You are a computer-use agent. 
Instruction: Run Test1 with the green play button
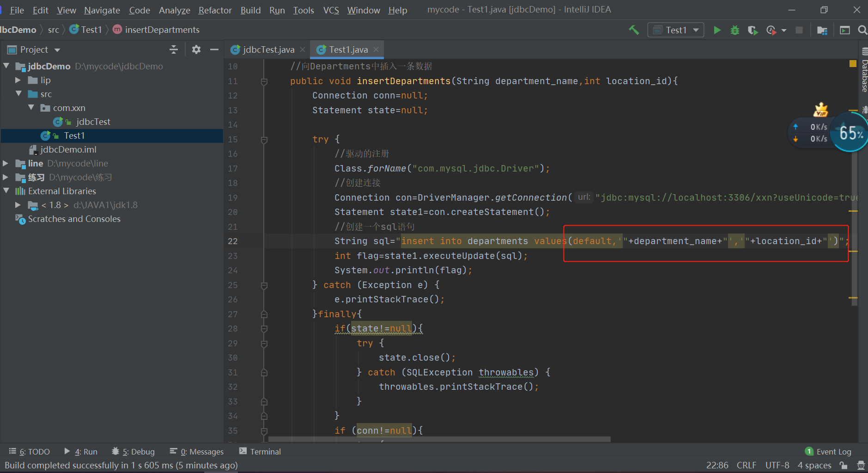coord(717,30)
